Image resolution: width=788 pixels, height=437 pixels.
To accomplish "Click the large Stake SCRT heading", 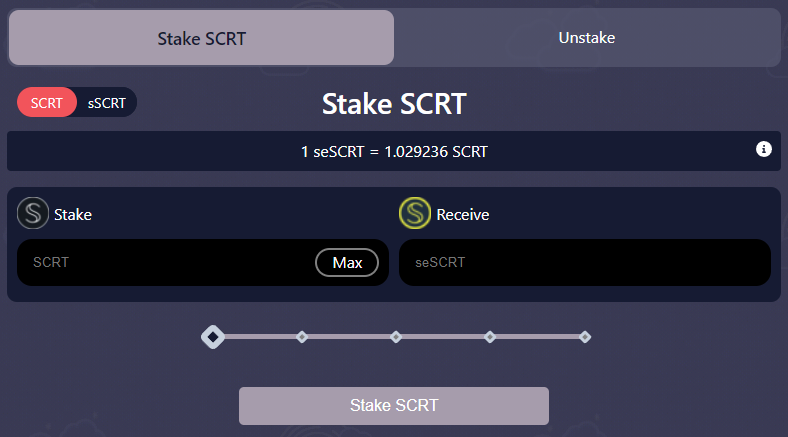I will (394, 104).
